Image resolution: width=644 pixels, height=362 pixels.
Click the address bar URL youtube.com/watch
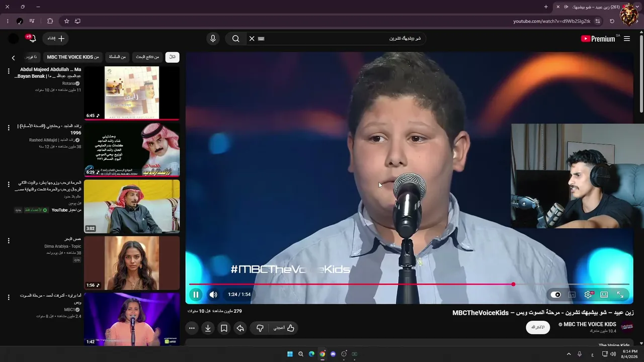click(552, 21)
